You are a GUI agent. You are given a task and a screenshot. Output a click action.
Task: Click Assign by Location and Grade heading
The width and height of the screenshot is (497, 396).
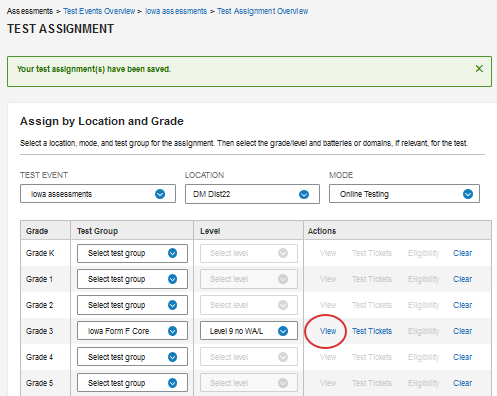pos(102,121)
